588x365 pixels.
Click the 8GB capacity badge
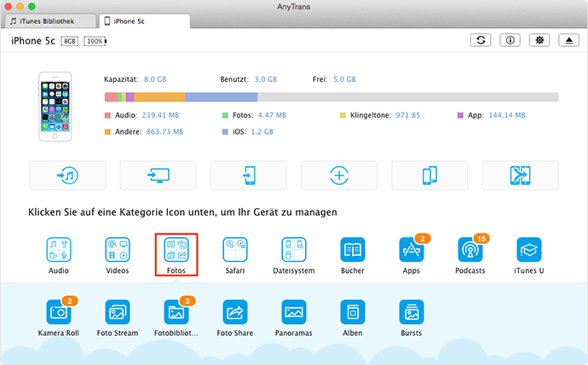pyautogui.click(x=70, y=41)
